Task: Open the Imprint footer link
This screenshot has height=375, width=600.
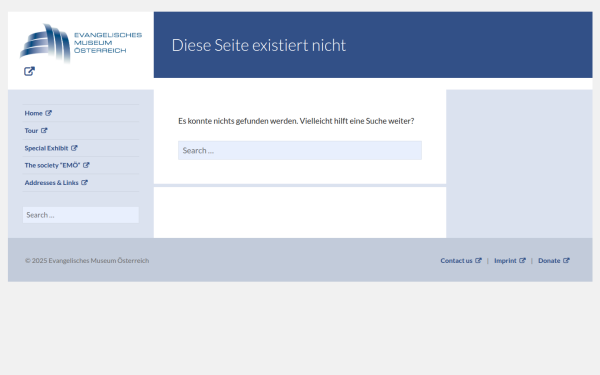Action: click(x=505, y=261)
